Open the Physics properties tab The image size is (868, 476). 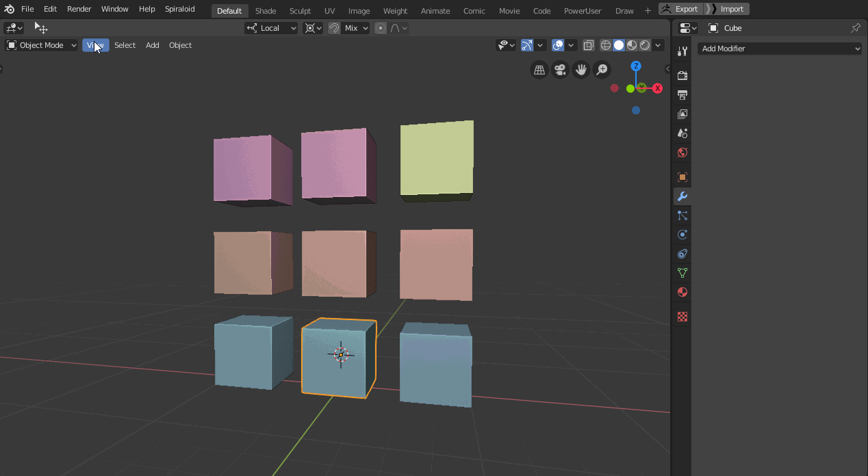pyautogui.click(x=682, y=235)
